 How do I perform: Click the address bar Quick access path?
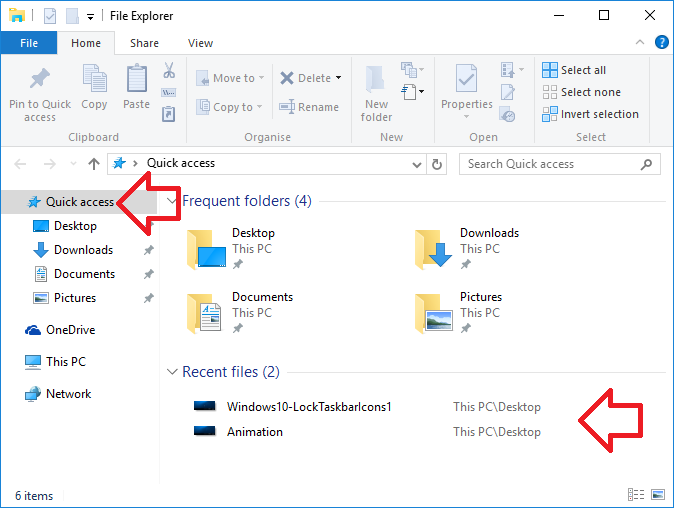click(181, 163)
